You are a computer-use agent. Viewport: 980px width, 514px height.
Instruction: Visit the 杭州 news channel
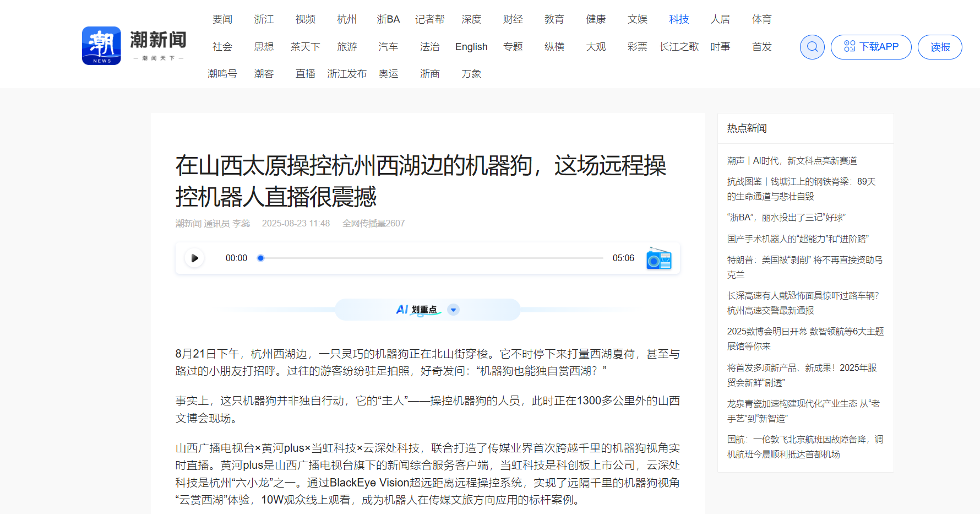click(x=346, y=19)
